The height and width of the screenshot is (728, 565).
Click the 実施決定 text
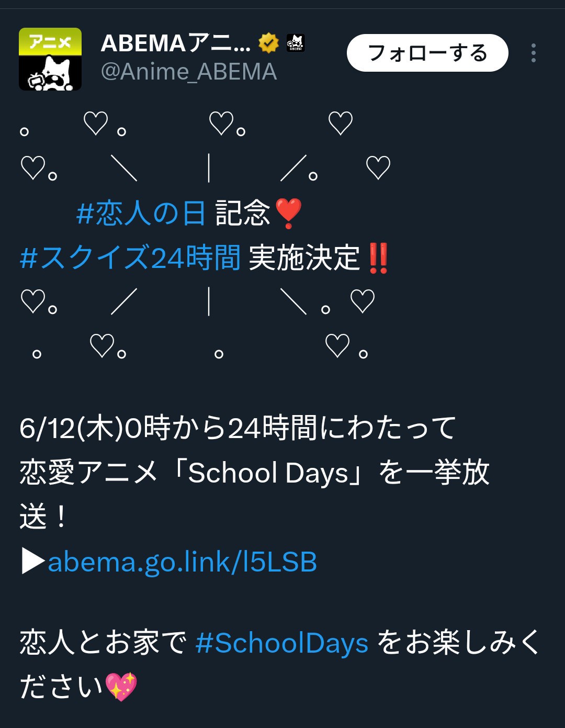point(304,257)
